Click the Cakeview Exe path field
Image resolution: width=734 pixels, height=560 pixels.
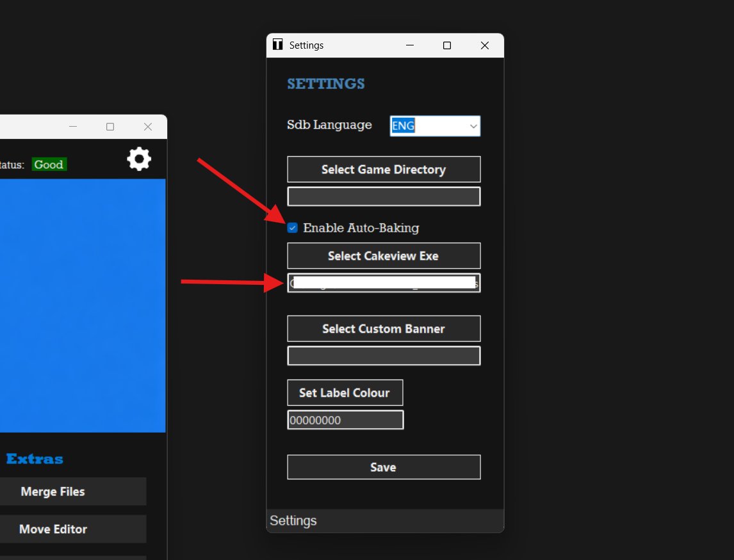pyautogui.click(x=383, y=283)
